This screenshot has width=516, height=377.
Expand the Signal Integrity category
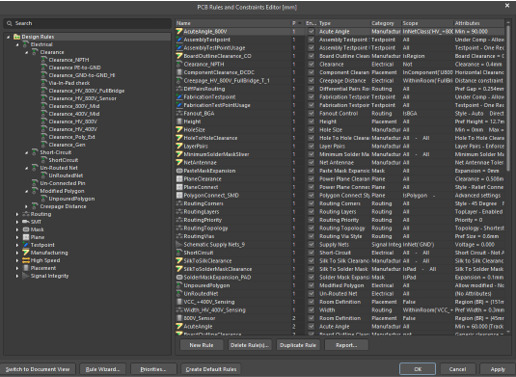tap(17, 276)
